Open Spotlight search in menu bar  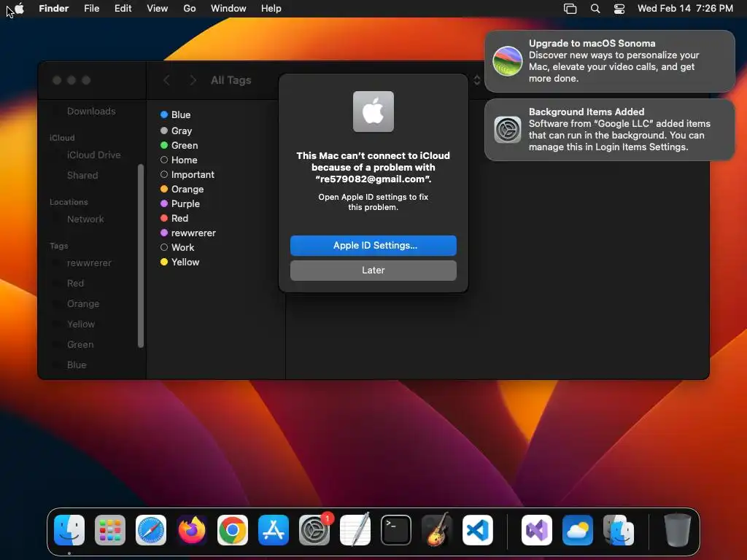(595, 9)
